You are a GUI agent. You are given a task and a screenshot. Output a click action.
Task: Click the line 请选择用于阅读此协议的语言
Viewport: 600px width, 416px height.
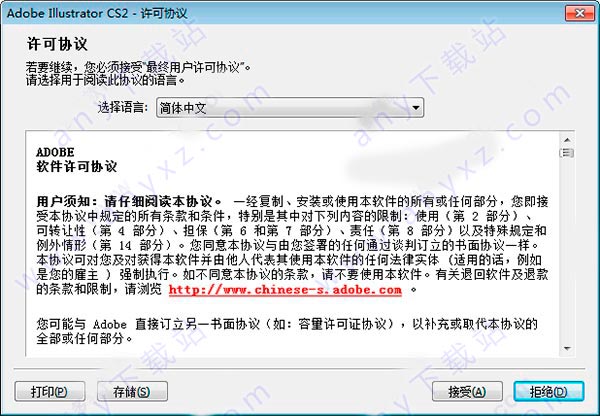coord(105,80)
